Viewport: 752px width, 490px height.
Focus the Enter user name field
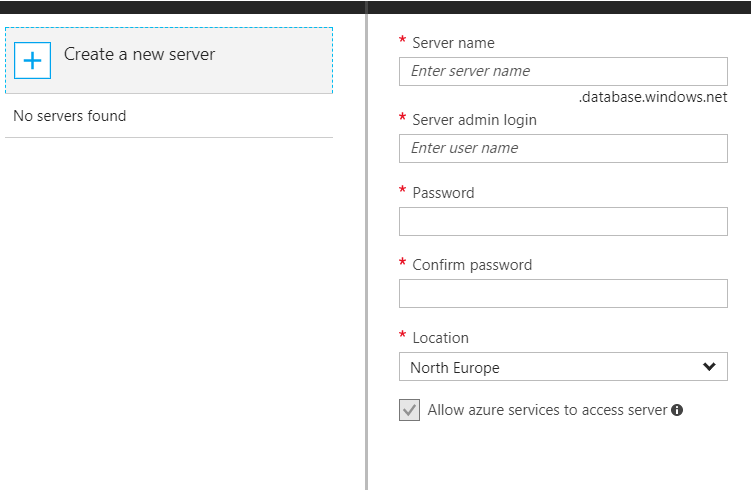pos(563,148)
